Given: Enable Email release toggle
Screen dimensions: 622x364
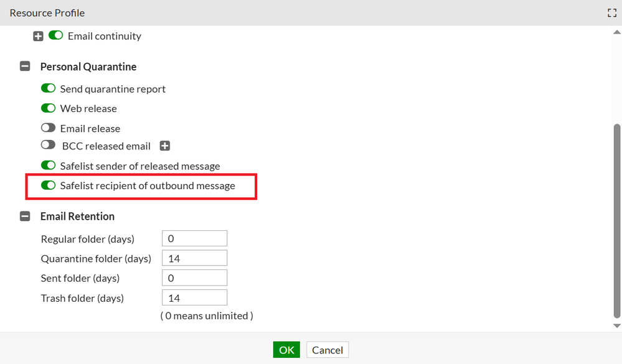Looking at the screenshot, I should coord(48,128).
